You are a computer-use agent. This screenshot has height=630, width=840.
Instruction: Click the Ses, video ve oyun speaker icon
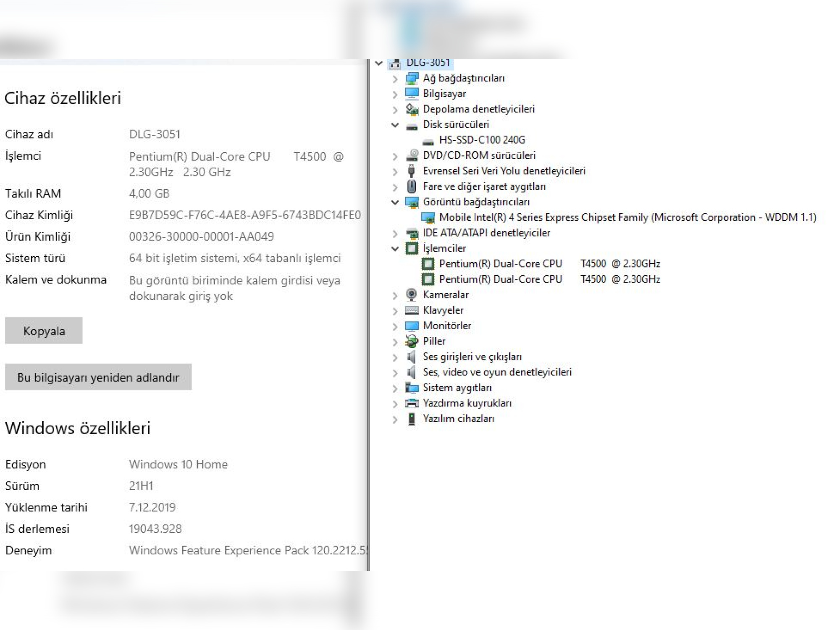pyautogui.click(x=412, y=372)
